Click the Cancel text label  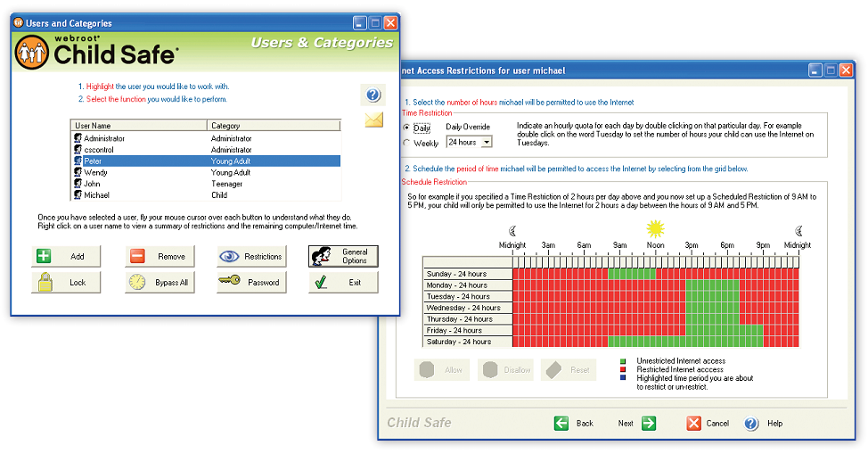(x=717, y=423)
